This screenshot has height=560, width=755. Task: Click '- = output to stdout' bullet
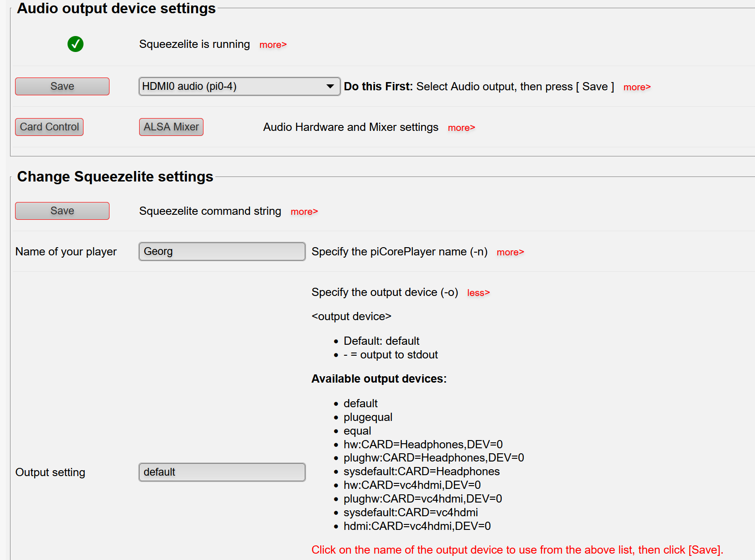click(x=391, y=355)
